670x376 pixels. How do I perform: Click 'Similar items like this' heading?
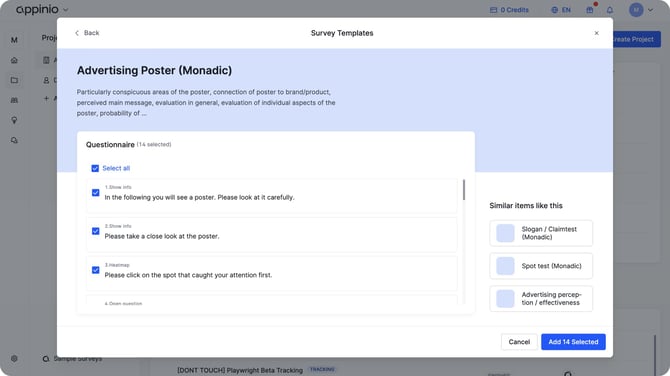pos(526,206)
